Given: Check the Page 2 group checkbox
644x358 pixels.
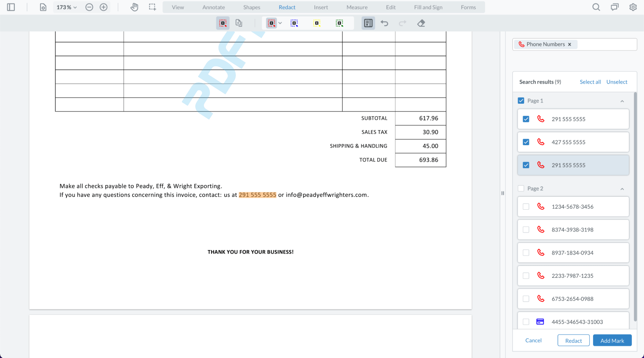Looking at the screenshot, I should [x=521, y=188].
